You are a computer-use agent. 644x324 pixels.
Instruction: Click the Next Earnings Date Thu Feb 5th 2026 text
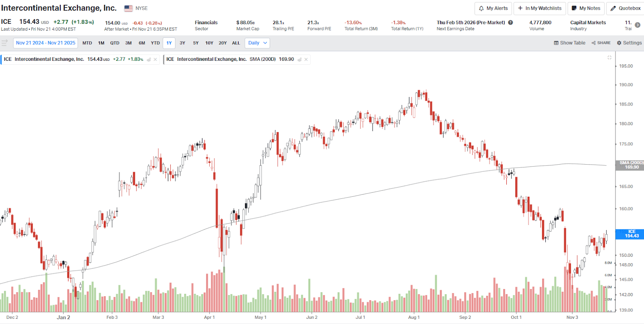pyautogui.click(x=471, y=23)
